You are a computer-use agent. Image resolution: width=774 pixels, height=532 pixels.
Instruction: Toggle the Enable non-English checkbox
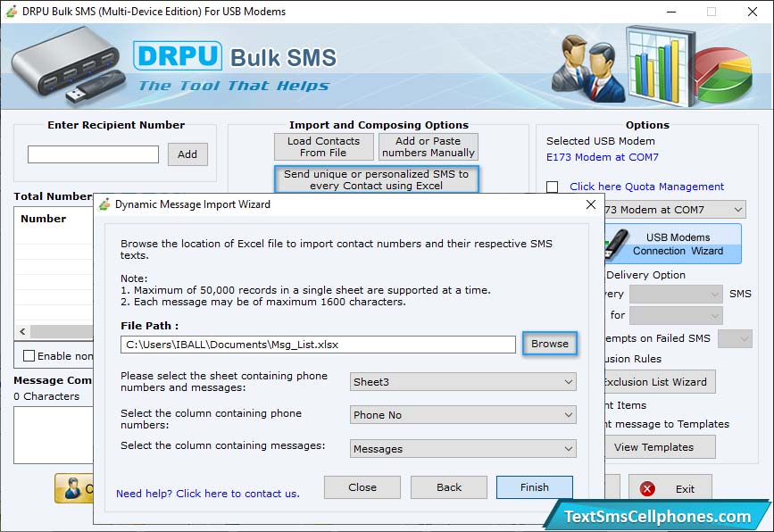tap(29, 356)
